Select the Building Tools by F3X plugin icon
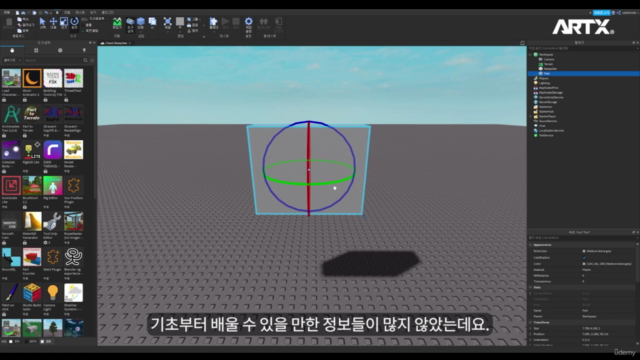Screen dimensions: 640x360 click(53, 78)
